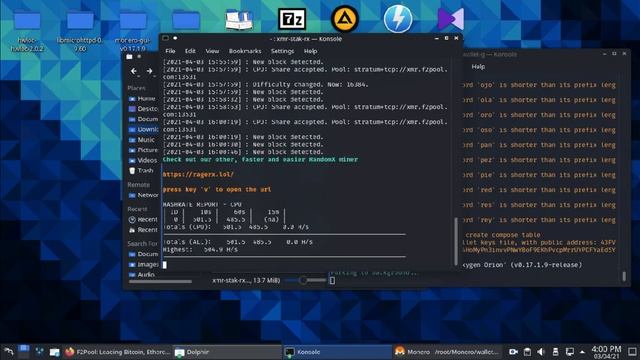640x360 pixels.
Task: Click the show desktop button on taskbar
Action: (632, 352)
